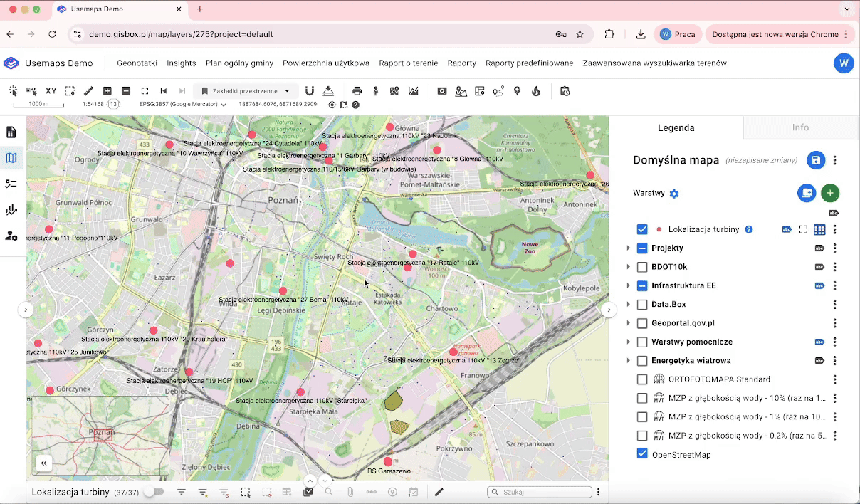This screenshot has height=504, width=860.
Task: Open Warstwy settings gear icon
Action: 674,194
